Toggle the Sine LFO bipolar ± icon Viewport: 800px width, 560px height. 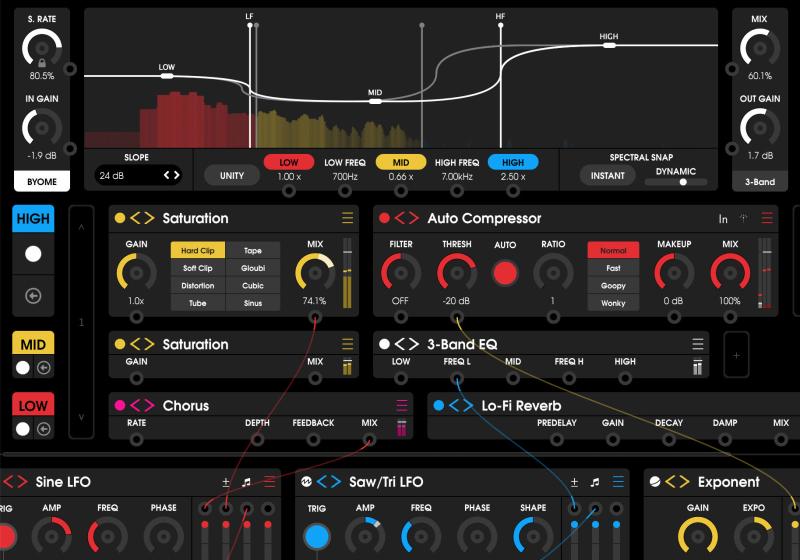click(226, 482)
